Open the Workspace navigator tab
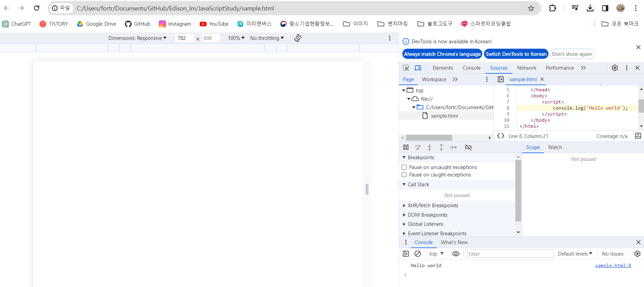Viewport: 644px width, 287px height. (x=434, y=79)
